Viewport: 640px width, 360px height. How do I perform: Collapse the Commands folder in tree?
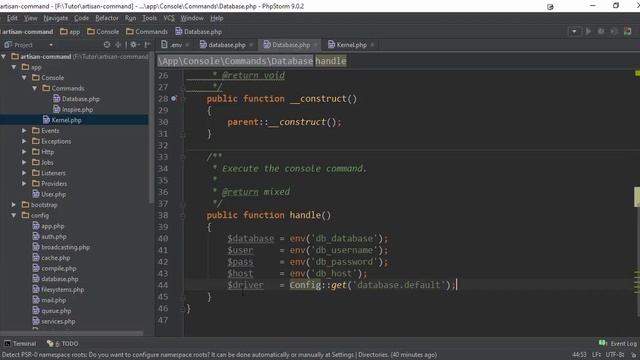pos(35,88)
